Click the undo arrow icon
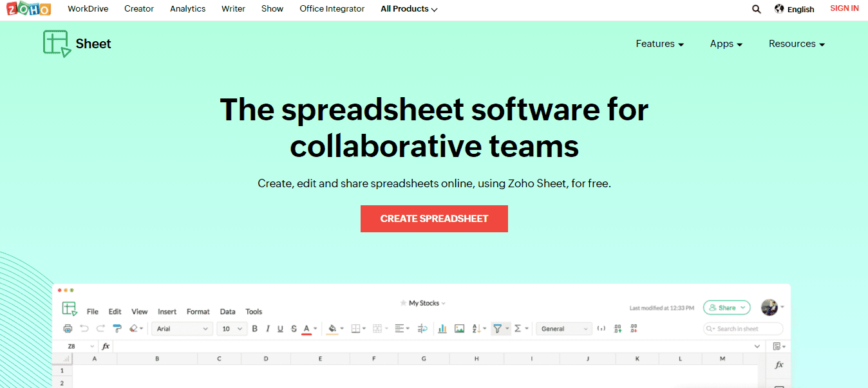Screen dimensions: 868x388 tap(84, 329)
